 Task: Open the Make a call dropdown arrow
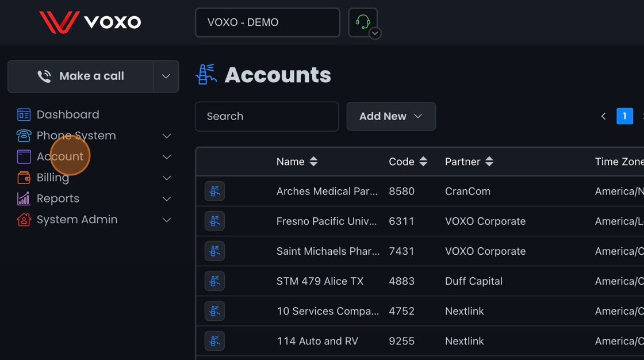point(166,76)
